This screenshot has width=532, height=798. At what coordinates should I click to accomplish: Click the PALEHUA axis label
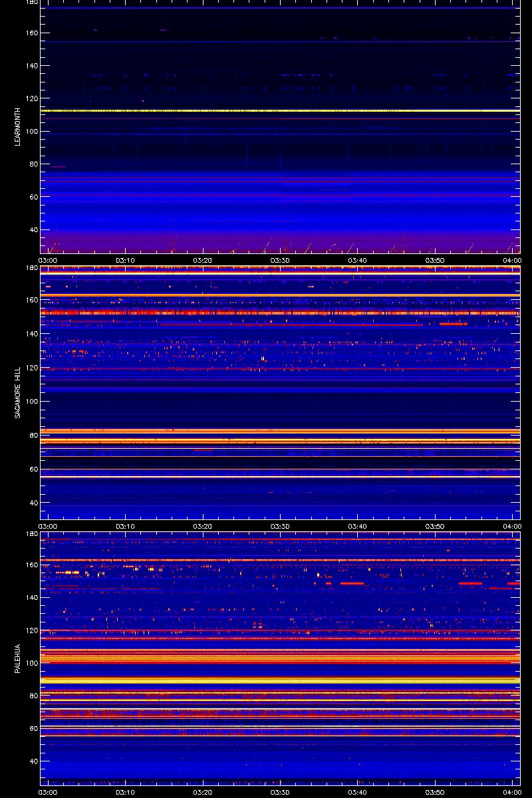pos(19,658)
